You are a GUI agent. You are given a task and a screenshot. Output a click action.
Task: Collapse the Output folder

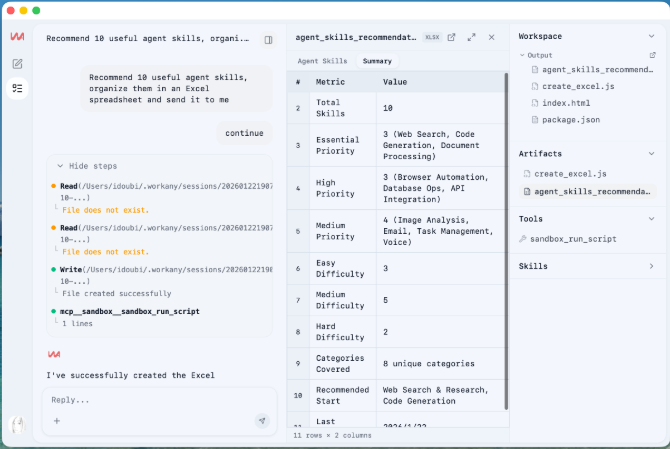click(x=522, y=55)
